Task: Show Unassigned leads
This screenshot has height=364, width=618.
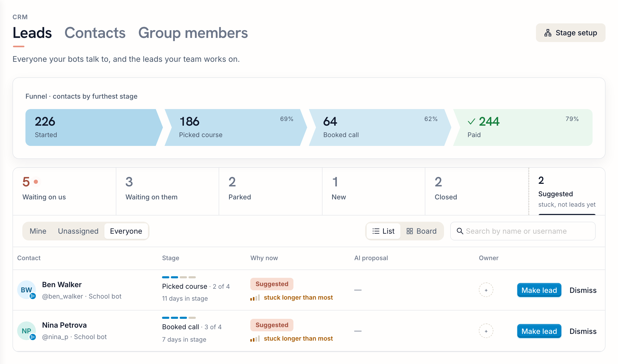Action: [78, 231]
